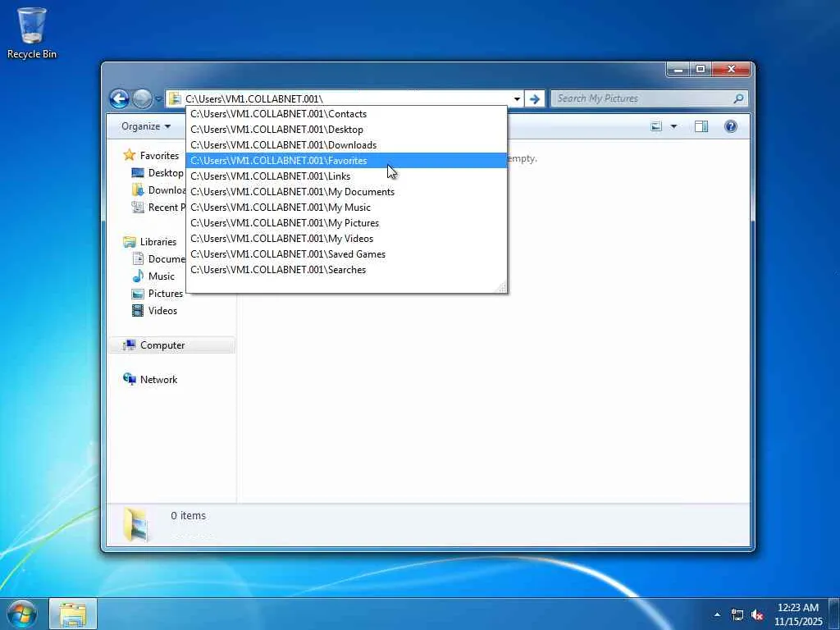Click the Pictures library icon

pyautogui.click(x=138, y=294)
